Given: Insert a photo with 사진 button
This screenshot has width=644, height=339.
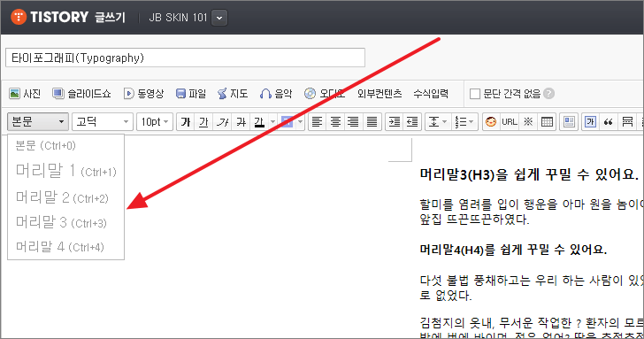Looking at the screenshot, I should [25, 94].
